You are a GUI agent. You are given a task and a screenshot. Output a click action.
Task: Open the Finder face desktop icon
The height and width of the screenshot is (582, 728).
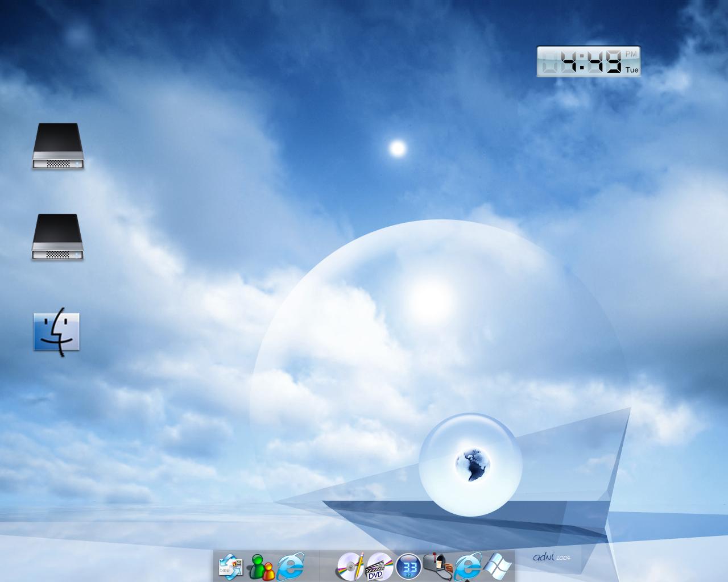point(57,331)
